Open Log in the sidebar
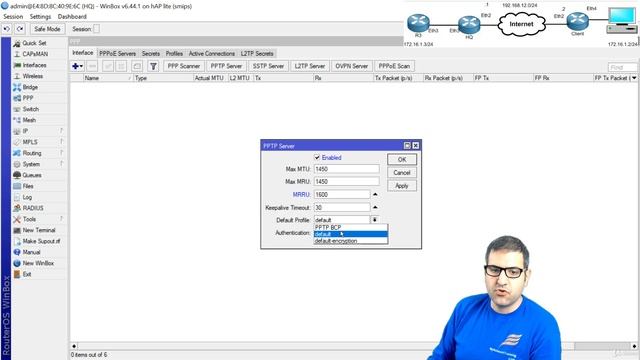The height and width of the screenshot is (360, 640). pos(27,197)
